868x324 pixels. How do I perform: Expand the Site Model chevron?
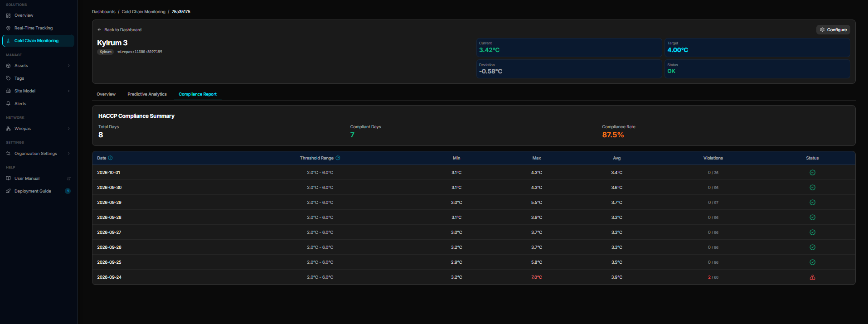[69, 91]
